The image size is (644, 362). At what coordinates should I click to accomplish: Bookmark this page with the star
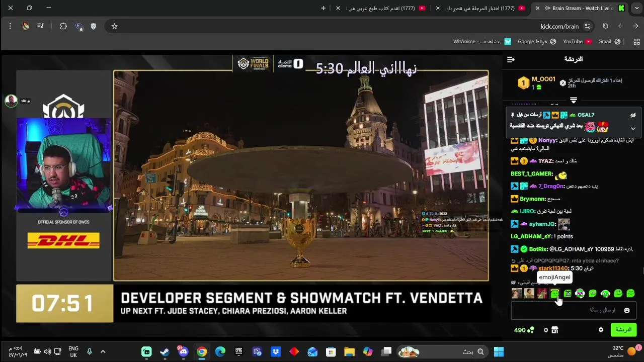pos(114,26)
